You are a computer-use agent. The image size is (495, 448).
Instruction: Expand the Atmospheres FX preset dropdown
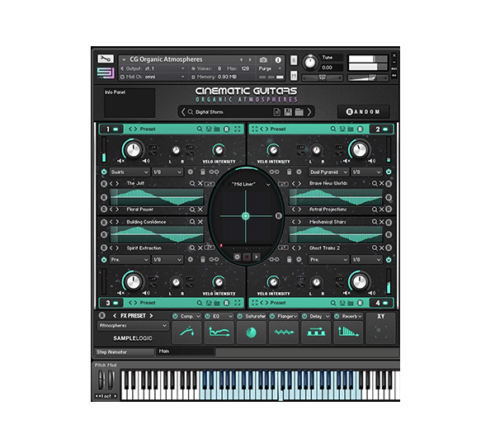coord(132,326)
